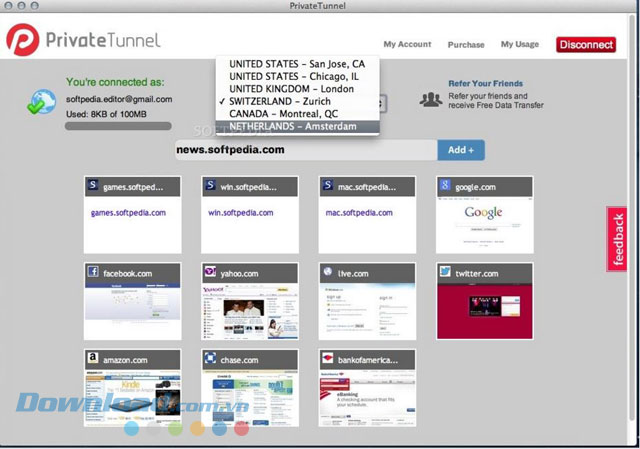Open the My Account menu item
This screenshot has width=640, height=449.
click(407, 44)
